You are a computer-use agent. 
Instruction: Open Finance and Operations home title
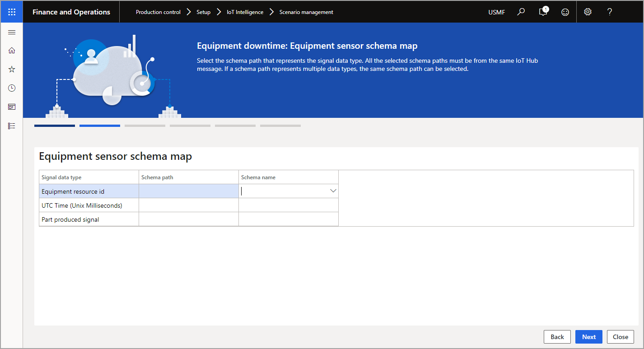coord(71,12)
